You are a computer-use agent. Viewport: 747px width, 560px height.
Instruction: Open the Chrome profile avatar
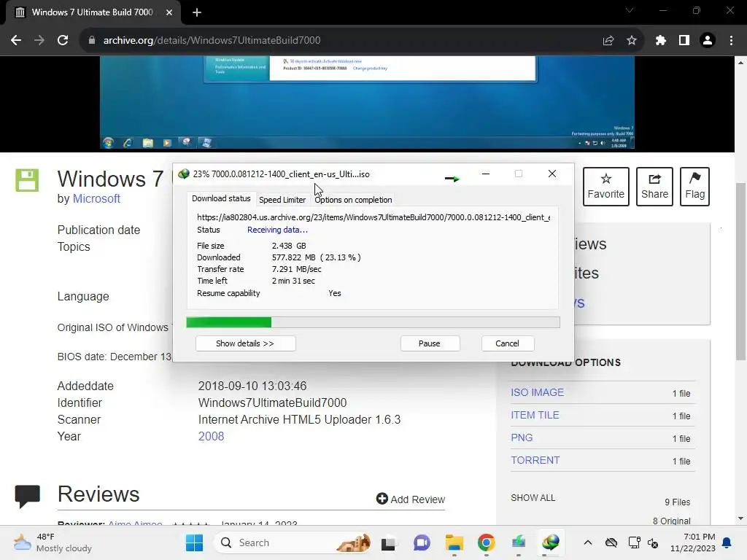click(708, 41)
